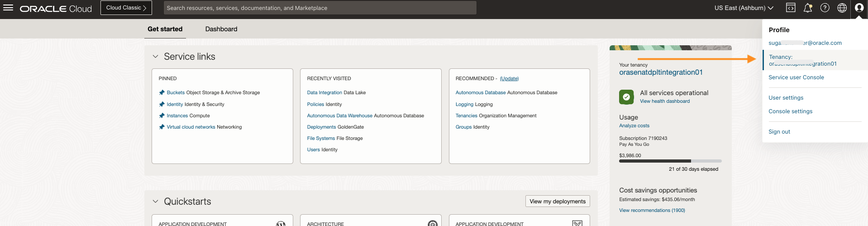Open the US East (Ashburn) region dropdown
868x226 pixels.
pyautogui.click(x=744, y=8)
